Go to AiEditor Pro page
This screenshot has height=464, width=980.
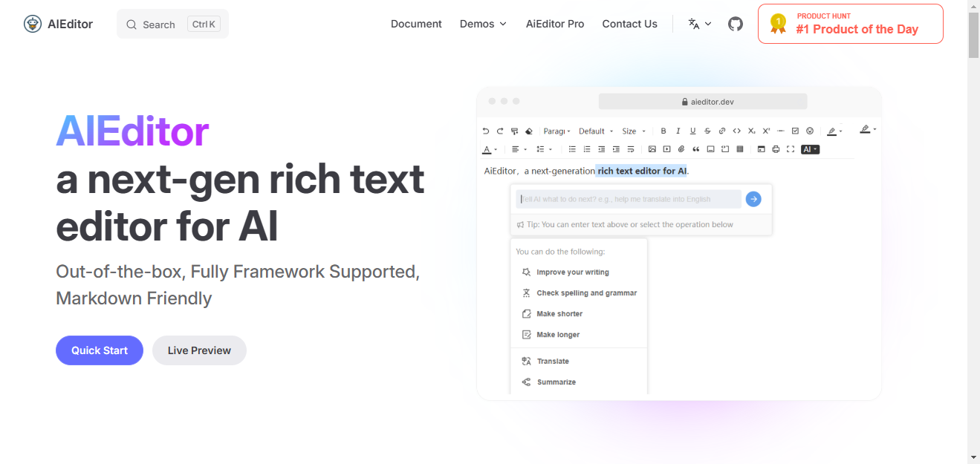tap(555, 24)
